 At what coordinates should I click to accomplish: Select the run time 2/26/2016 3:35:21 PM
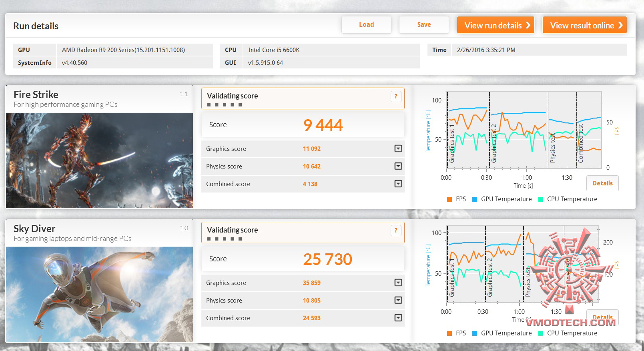pyautogui.click(x=486, y=50)
